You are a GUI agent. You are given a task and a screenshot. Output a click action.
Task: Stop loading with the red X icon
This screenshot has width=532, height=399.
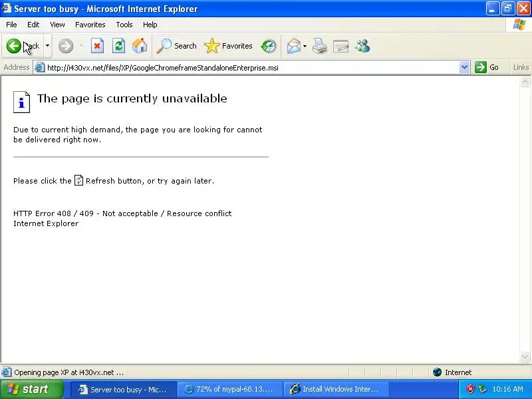coord(97,46)
